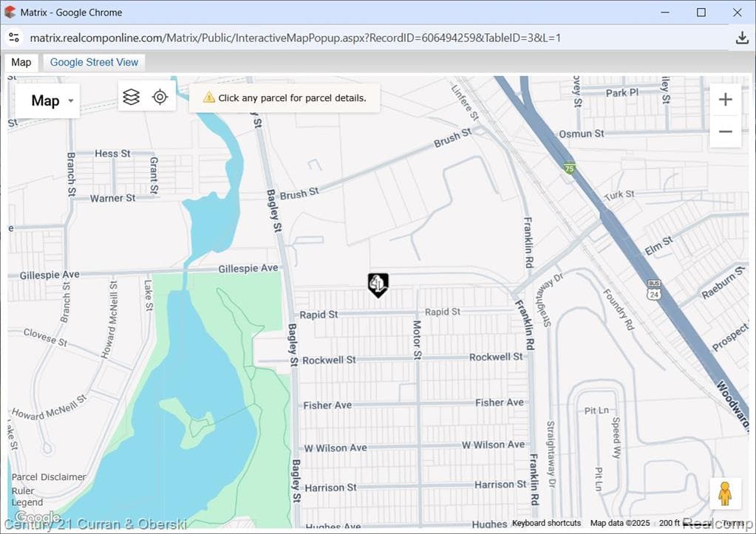
Task: Click the black property marker pin
Action: (378, 284)
